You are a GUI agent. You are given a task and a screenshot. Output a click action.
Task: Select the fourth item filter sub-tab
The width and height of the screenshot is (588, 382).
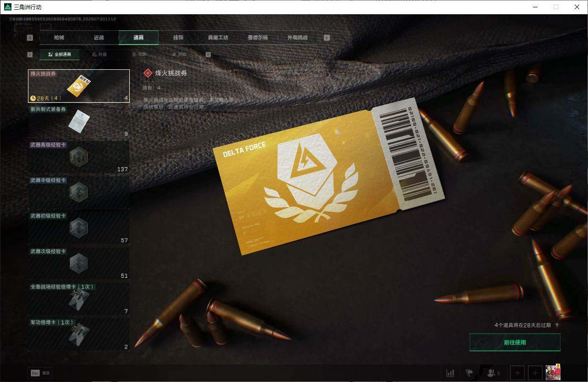pos(179,54)
